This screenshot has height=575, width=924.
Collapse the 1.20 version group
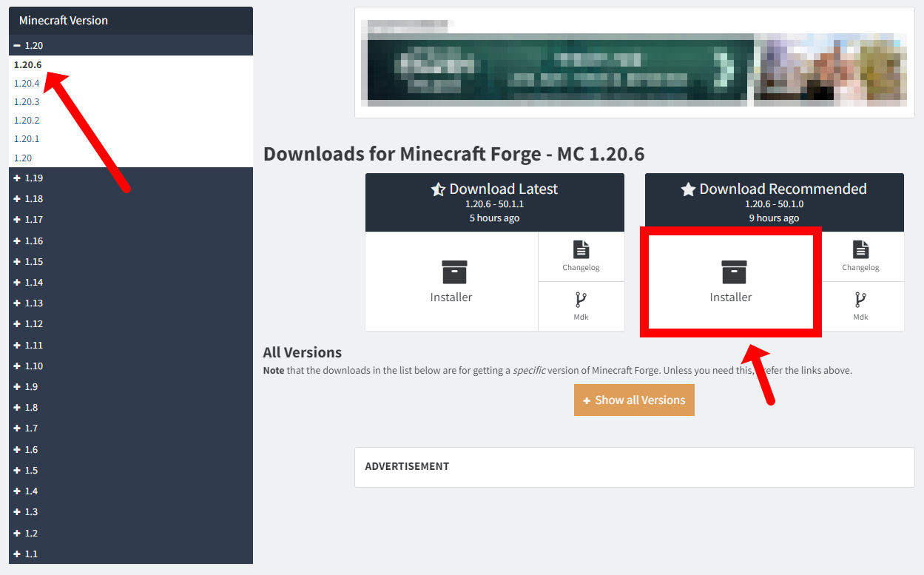[x=18, y=46]
